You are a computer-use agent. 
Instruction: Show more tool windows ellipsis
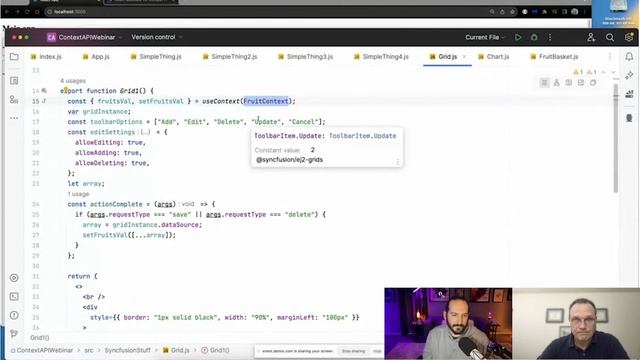point(14,118)
